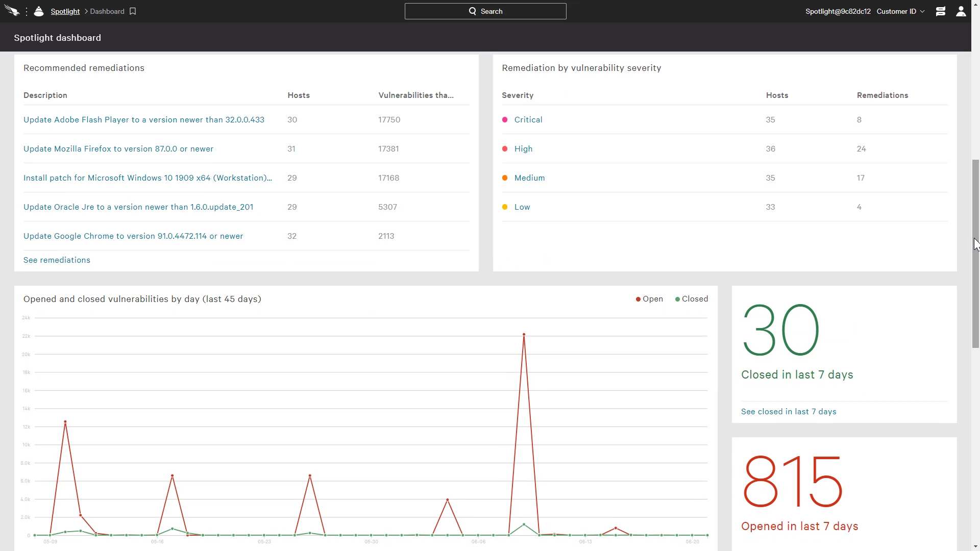Click the highest Open peak chart point
This screenshot has height=551, width=980.
tap(524, 335)
